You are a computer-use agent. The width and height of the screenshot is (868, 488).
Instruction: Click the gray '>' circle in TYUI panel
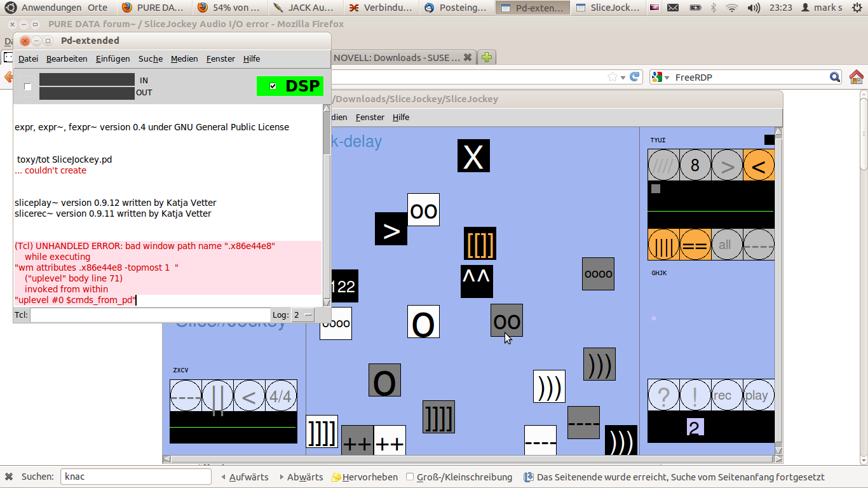(x=727, y=165)
